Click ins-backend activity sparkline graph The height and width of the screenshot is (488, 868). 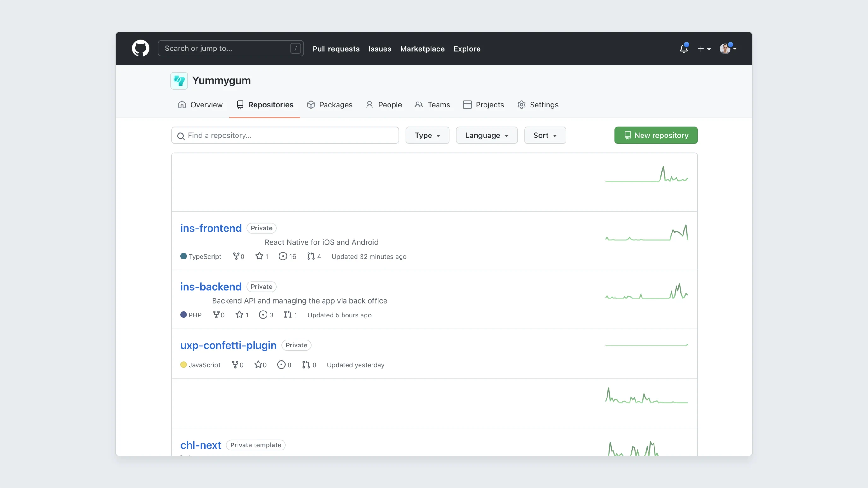tap(647, 291)
